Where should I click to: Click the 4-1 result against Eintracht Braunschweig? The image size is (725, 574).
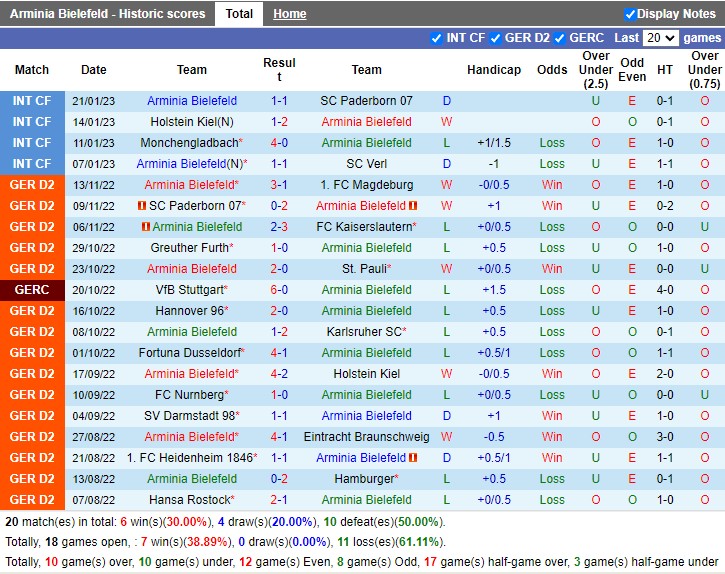[x=279, y=437]
